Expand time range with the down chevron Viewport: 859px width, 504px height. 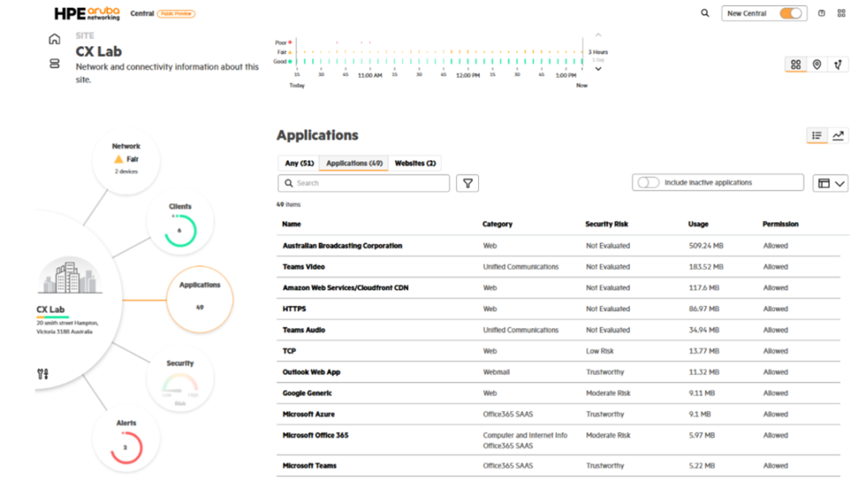click(598, 69)
